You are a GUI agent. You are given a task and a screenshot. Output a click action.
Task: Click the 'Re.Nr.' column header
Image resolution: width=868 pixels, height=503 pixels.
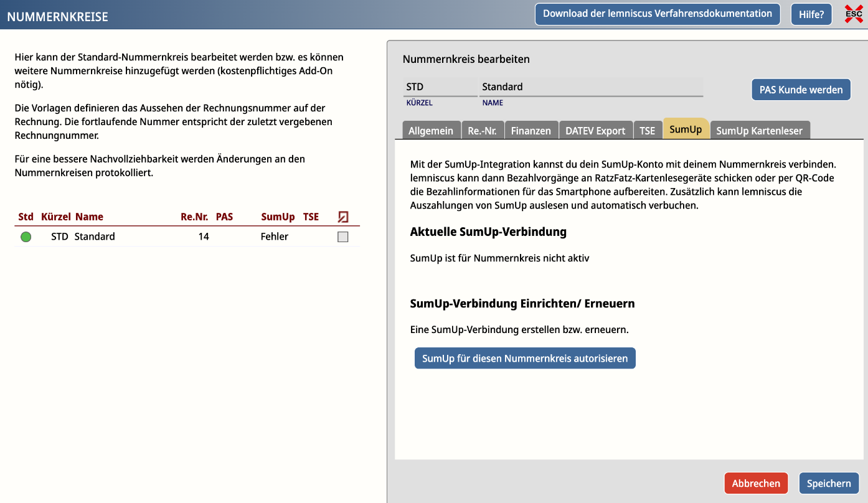194,217
